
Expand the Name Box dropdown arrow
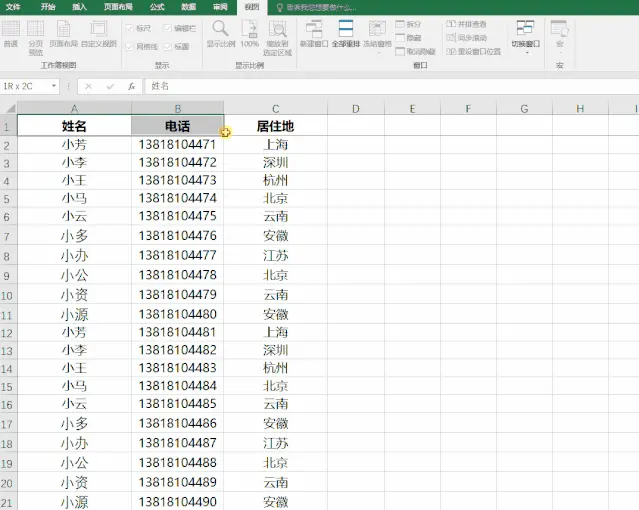click(54, 86)
